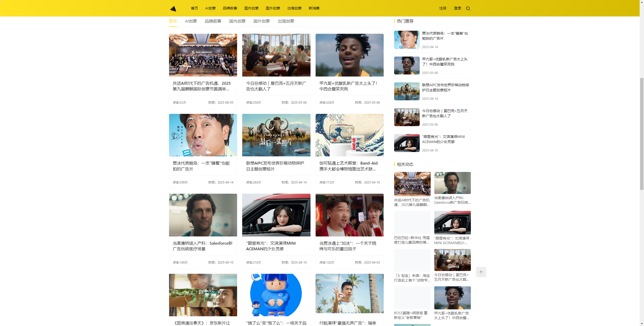This screenshot has width=644, height=326.
Task: Go to 品牌叙事 in top navigation
Action: click(x=230, y=8)
